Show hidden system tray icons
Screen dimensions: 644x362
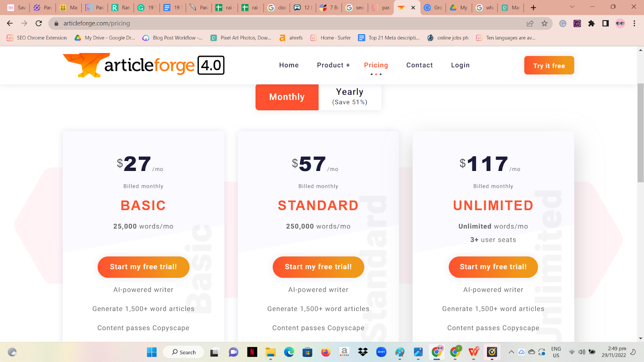[511, 352]
